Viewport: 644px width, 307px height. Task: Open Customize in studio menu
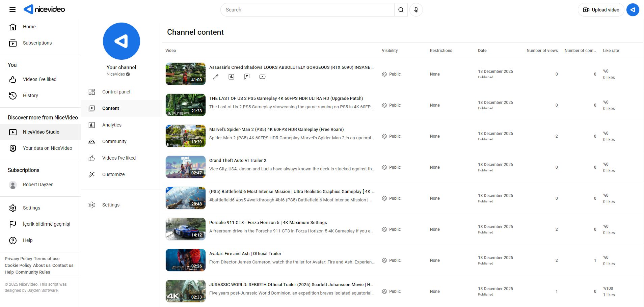(122, 174)
